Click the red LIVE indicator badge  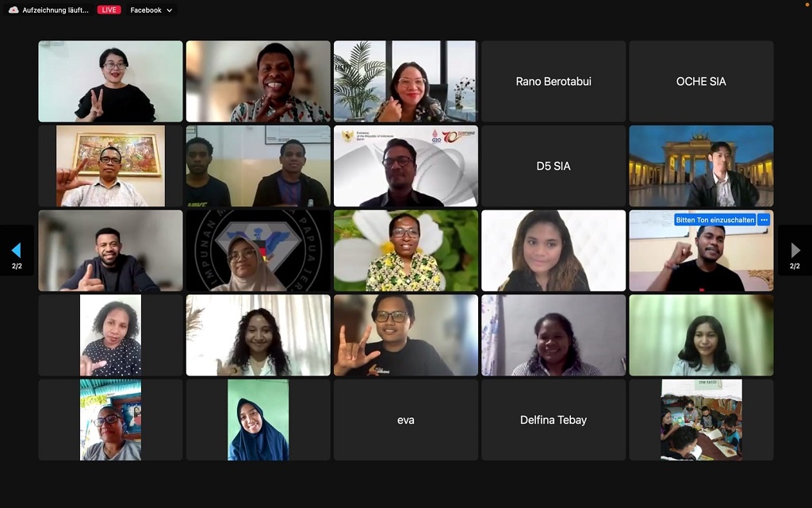(109, 10)
